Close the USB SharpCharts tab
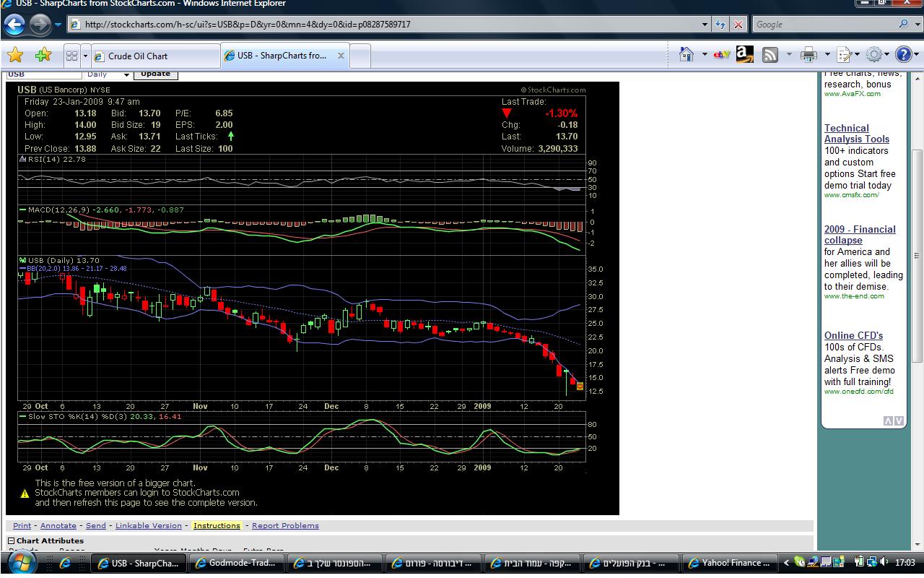Viewport: 924px width, 578px height. (341, 56)
